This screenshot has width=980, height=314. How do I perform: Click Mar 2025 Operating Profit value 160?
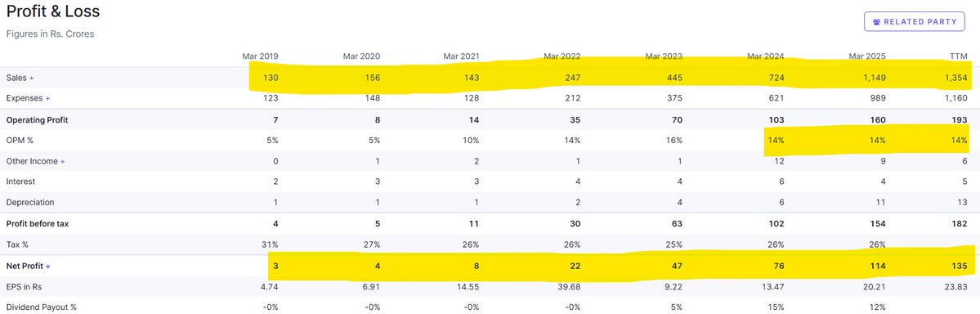tap(878, 119)
